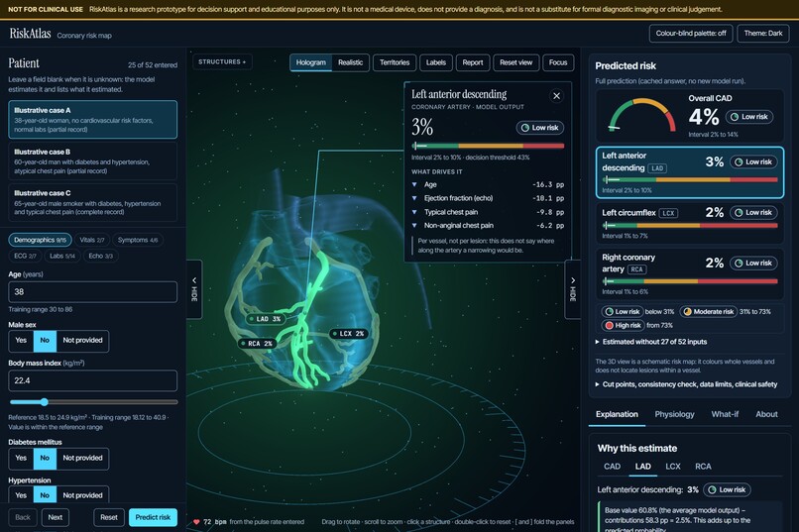Click the risk bar in the LAD popup
The height and width of the screenshot is (532, 799).
pos(488,146)
